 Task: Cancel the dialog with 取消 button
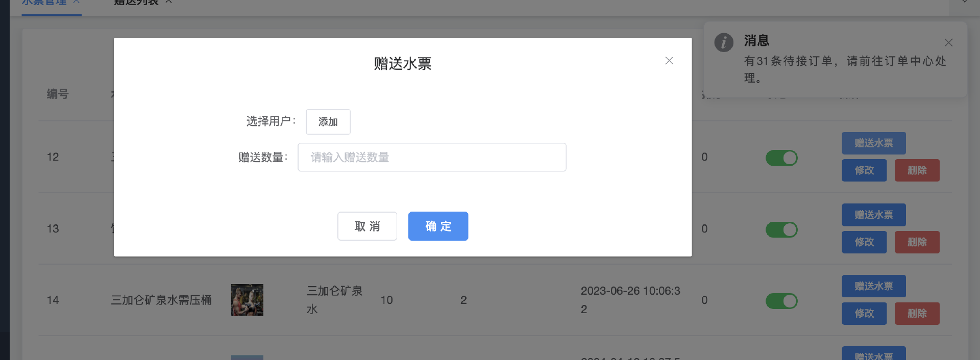pyautogui.click(x=367, y=226)
